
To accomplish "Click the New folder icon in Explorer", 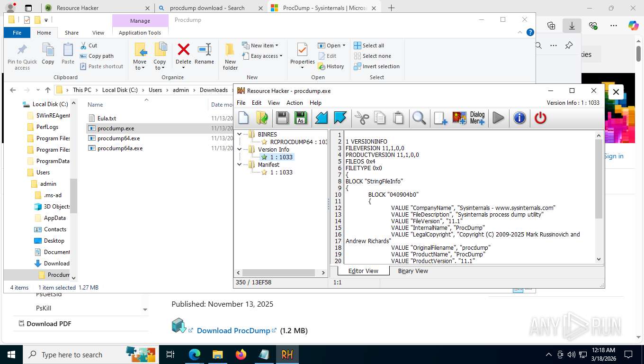I will tap(230, 49).
